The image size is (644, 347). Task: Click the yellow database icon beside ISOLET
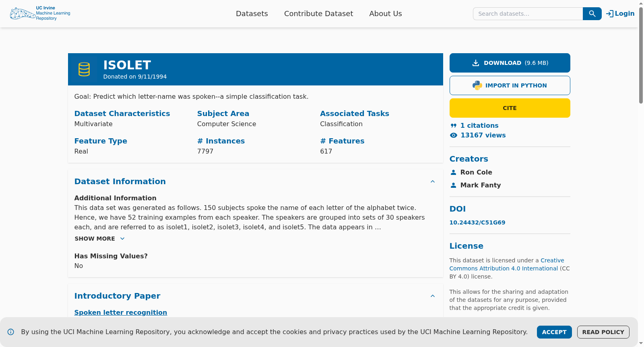(84, 69)
